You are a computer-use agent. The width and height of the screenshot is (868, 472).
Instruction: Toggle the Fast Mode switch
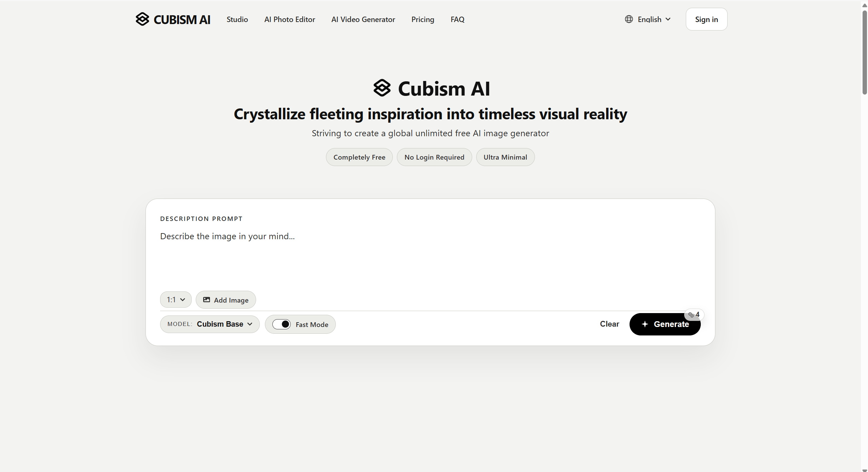click(x=282, y=324)
